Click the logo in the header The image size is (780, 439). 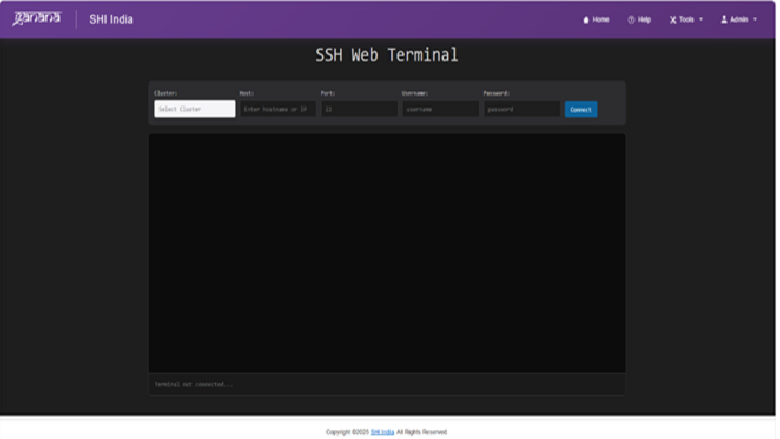[x=37, y=18]
